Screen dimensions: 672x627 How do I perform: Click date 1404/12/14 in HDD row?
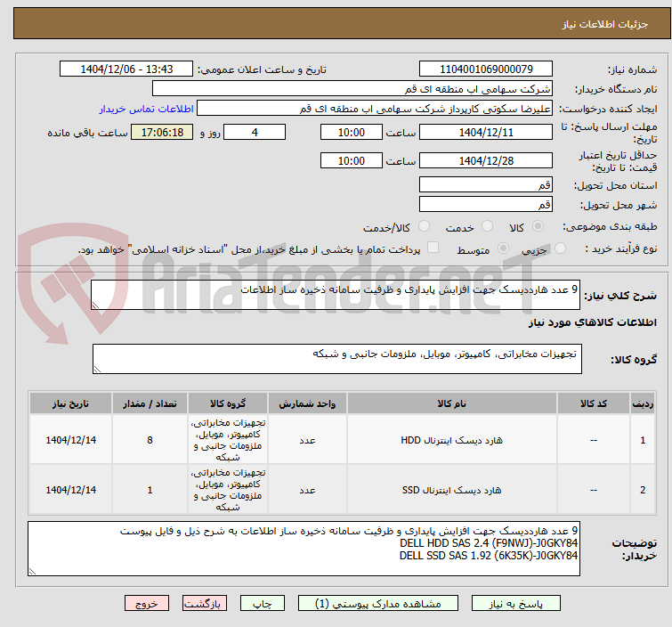(70, 440)
